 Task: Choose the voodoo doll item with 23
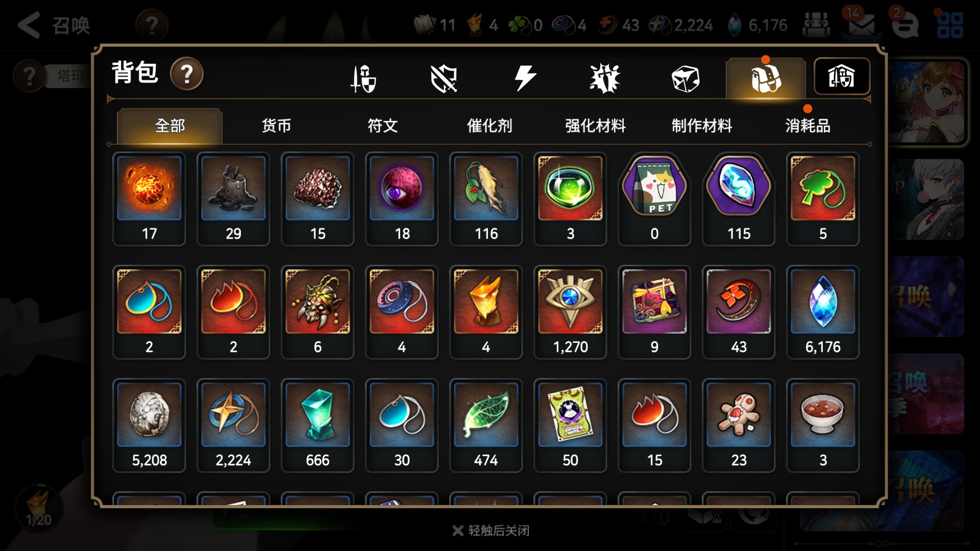(739, 425)
